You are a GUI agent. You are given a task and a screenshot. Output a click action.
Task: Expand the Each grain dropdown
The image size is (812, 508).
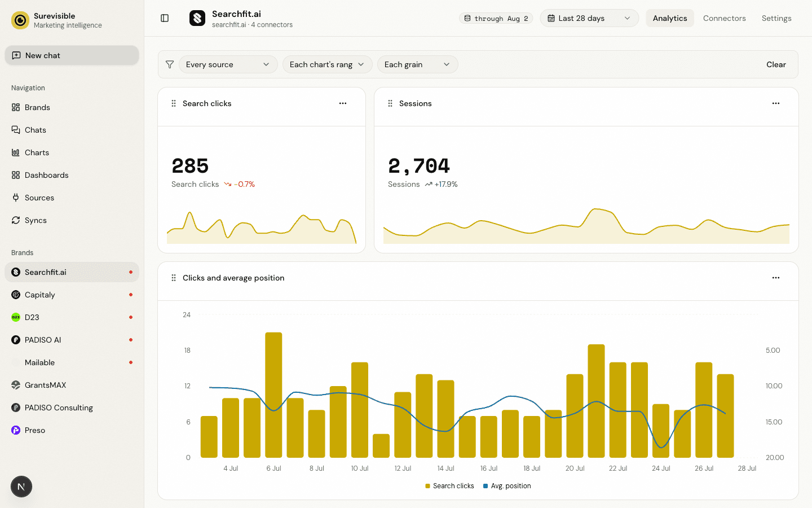[417, 64]
